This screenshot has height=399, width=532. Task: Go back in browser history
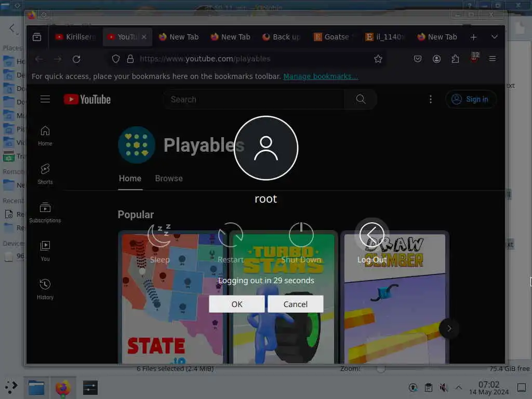39,59
